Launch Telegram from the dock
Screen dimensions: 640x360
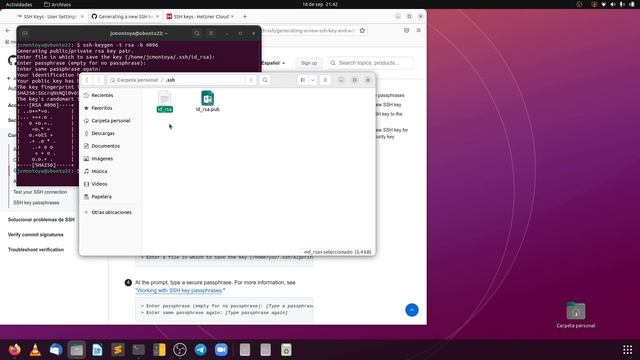point(200,350)
